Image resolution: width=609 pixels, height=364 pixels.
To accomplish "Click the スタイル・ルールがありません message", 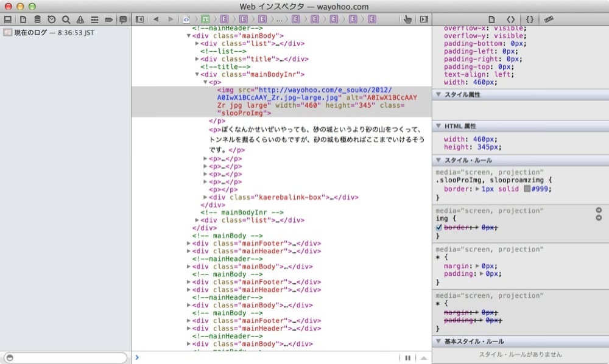I will pyautogui.click(x=520, y=354).
